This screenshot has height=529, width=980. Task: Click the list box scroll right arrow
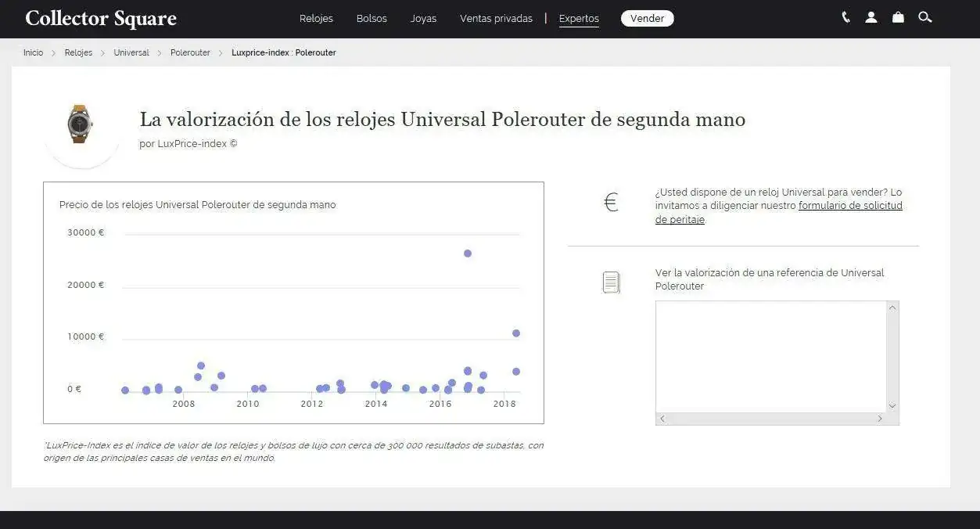click(x=880, y=419)
